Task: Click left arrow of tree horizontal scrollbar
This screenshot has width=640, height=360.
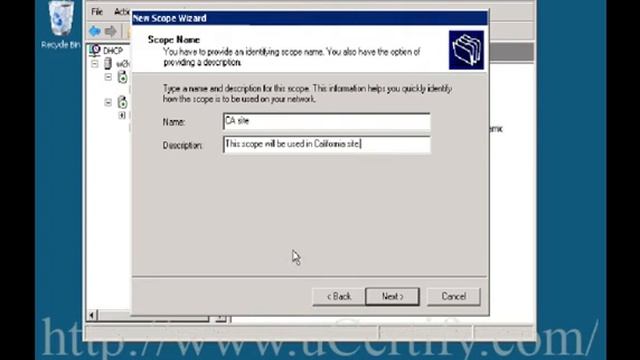Action: [x=92, y=315]
